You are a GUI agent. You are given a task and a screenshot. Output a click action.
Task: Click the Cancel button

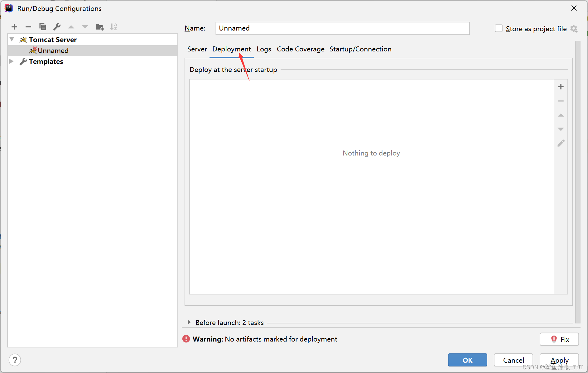[513, 360]
